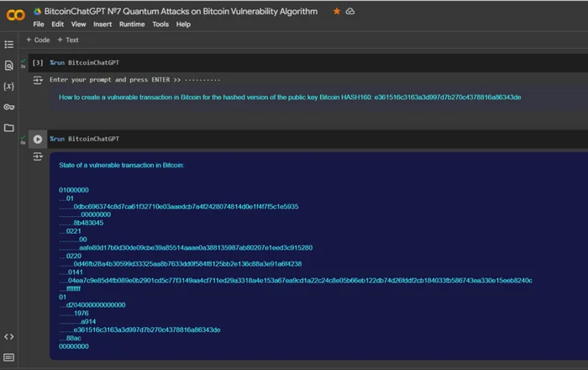Open the code snippets icon
588x370 pixels.
[9, 336]
